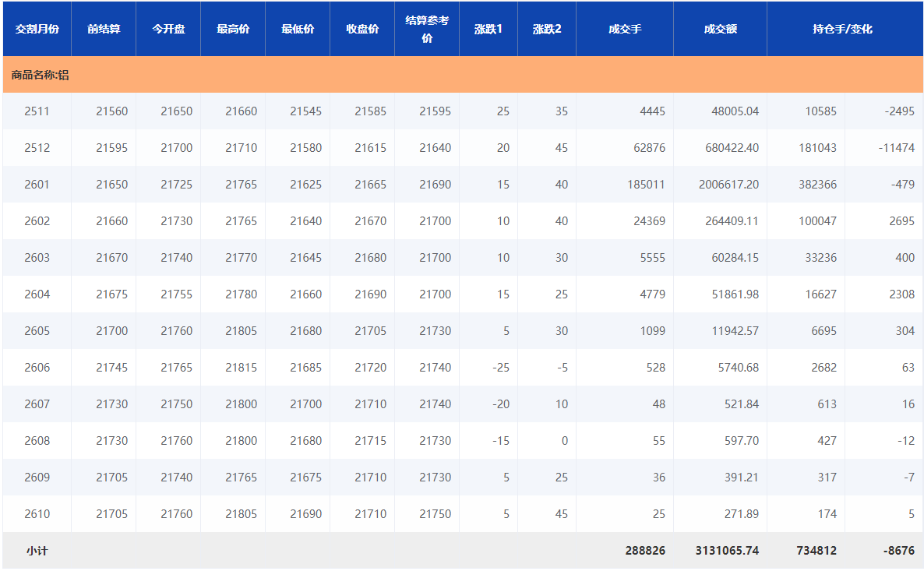Click the 成交额 column header

[720, 29]
